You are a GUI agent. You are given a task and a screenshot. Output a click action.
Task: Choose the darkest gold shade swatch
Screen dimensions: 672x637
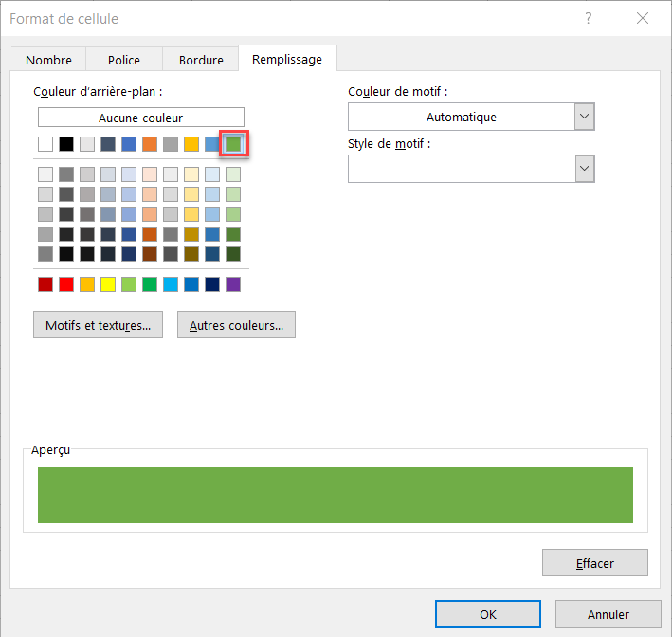tap(191, 254)
